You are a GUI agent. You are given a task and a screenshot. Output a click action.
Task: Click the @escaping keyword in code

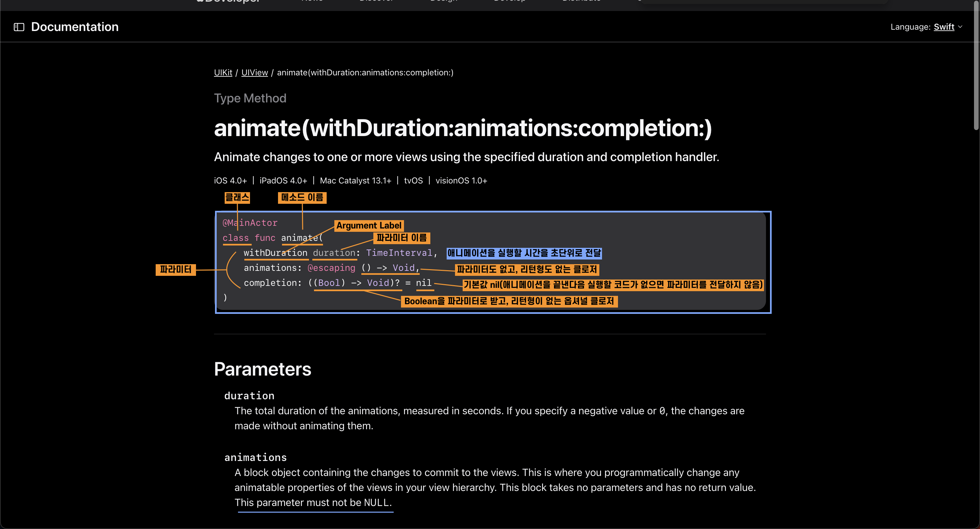[x=331, y=268]
